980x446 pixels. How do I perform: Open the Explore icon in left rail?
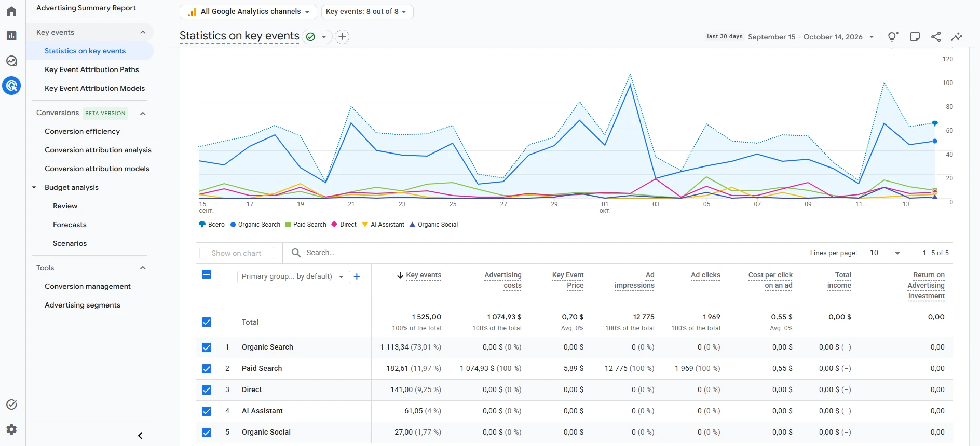click(x=11, y=61)
